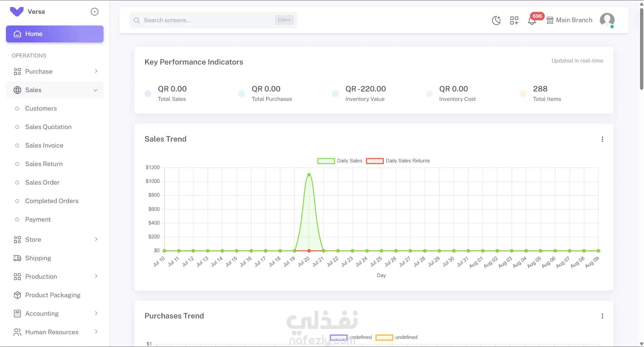The width and height of the screenshot is (644, 347).
Task: Open Sales Invoice submenu item
Action: click(44, 146)
